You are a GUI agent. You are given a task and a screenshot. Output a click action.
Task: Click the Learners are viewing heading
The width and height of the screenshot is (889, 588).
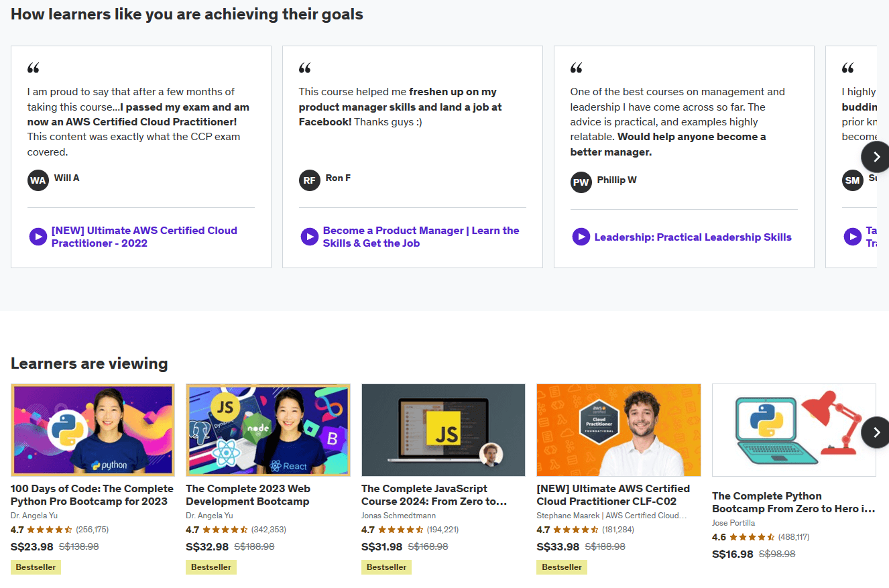tap(89, 363)
